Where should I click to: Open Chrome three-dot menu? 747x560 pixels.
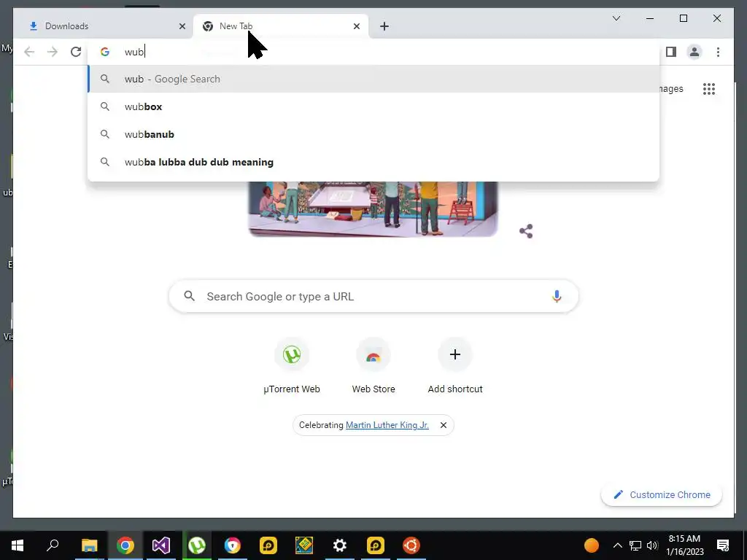point(718,52)
